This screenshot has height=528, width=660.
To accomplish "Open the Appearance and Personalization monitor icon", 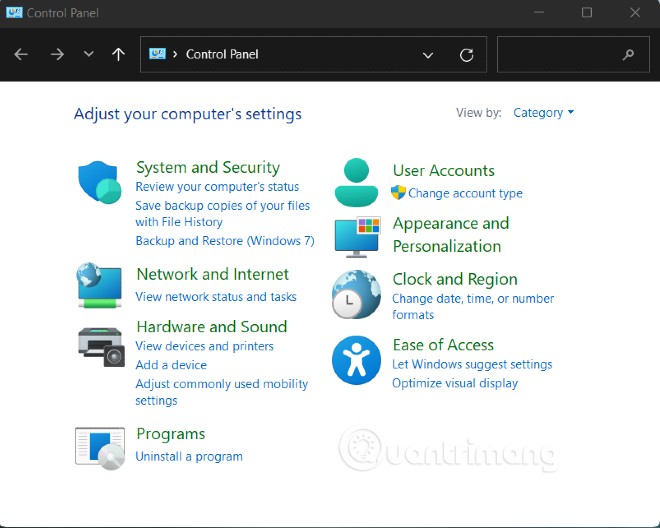I will [x=357, y=237].
